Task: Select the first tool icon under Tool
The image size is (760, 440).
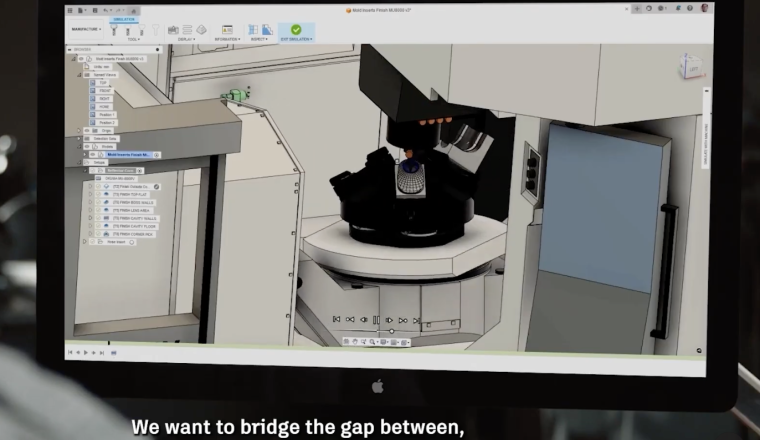Action: coord(114,30)
